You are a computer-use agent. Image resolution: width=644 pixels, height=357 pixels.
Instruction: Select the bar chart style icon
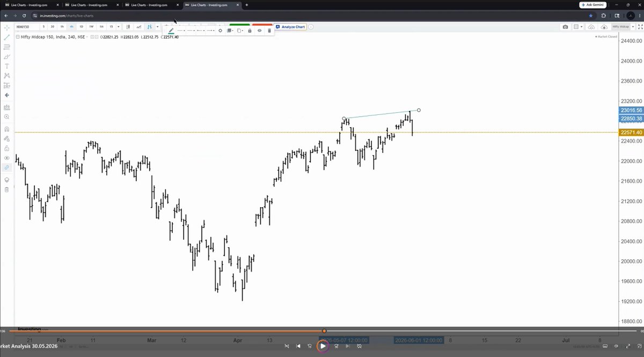150,26
